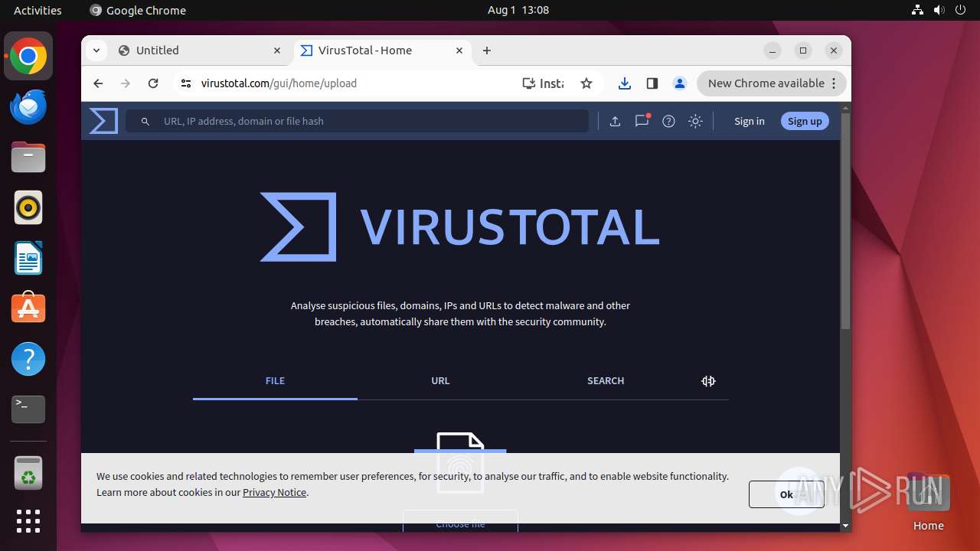Screen dimensions: 980x551
Task: Switch to the SEARCH tab
Action: point(606,380)
